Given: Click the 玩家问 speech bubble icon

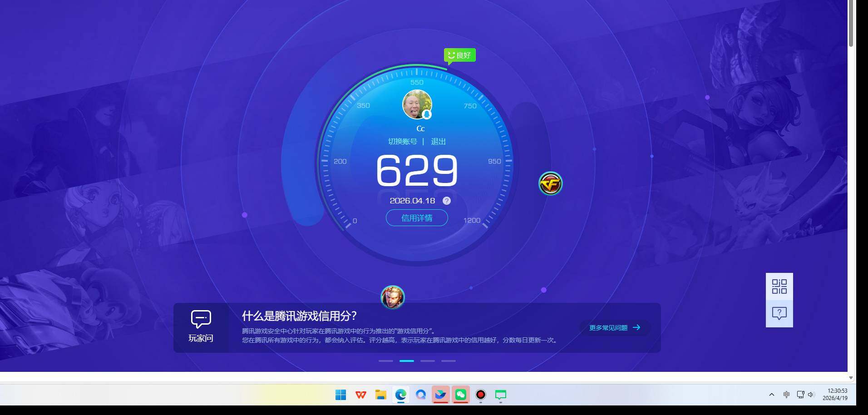Looking at the screenshot, I should (x=201, y=319).
